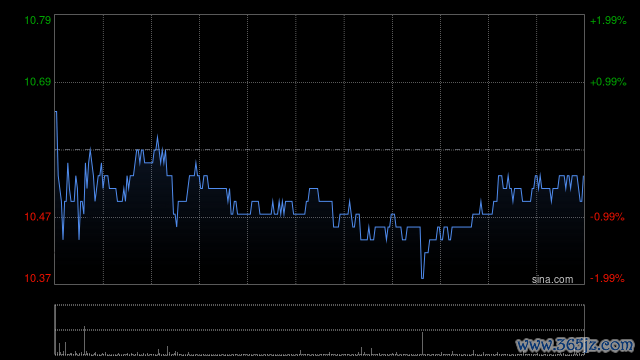Click the -1.99% percentage label

[x=607, y=278]
